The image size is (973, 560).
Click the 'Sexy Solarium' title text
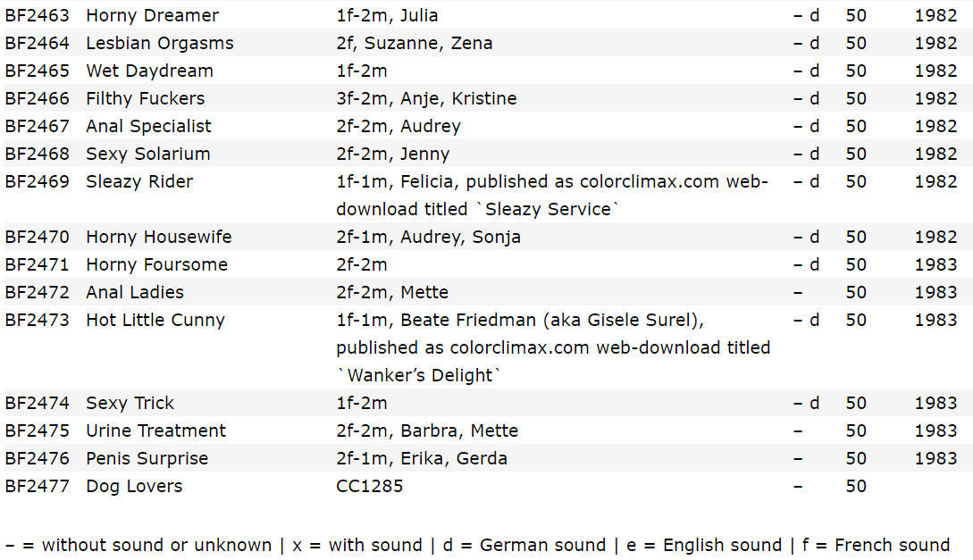148,154
